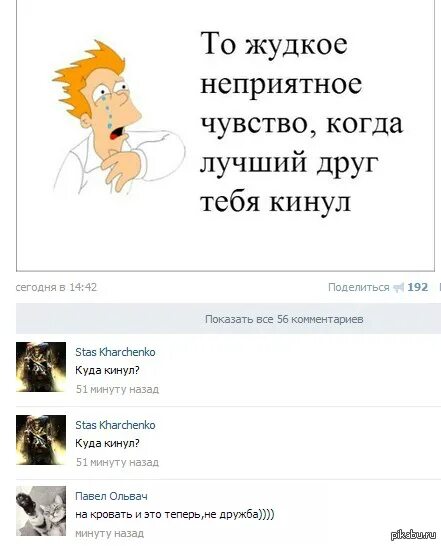Open Stas Kharchenko's profile from the second comment

click(x=115, y=425)
